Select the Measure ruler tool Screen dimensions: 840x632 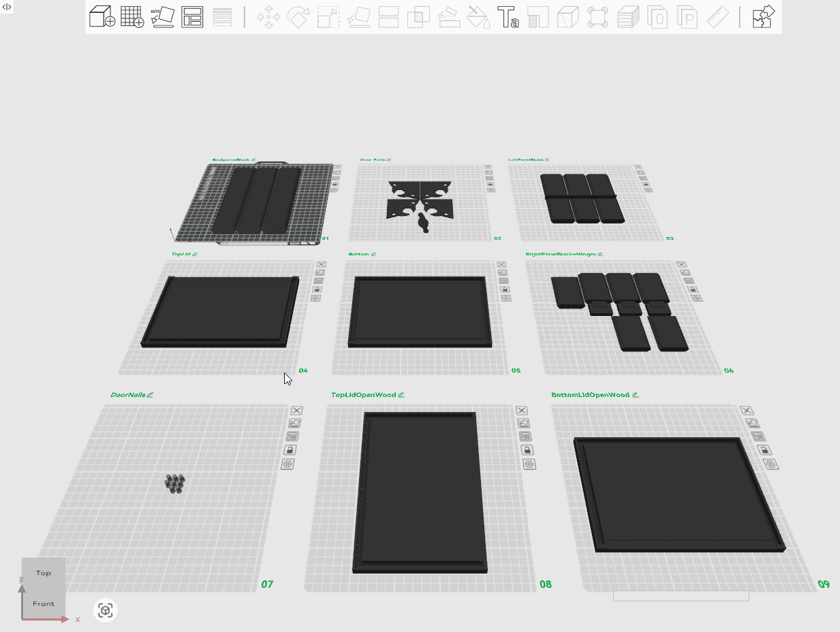click(x=717, y=17)
